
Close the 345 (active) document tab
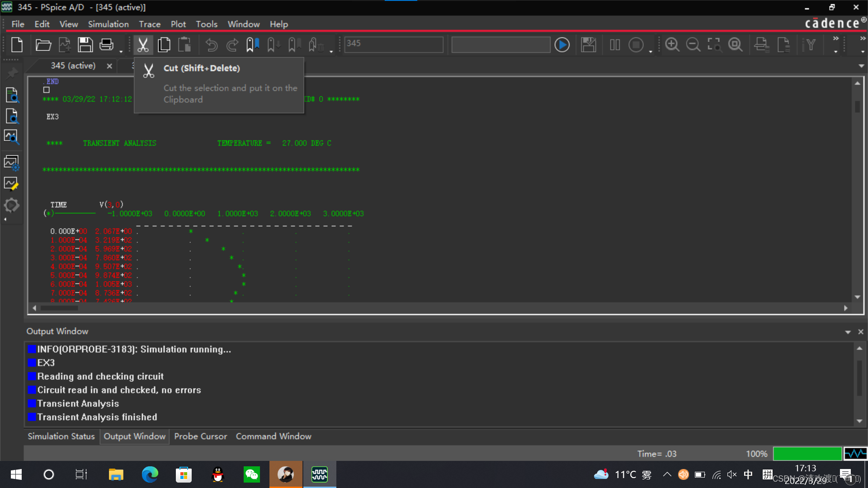[x=109, y=66]
